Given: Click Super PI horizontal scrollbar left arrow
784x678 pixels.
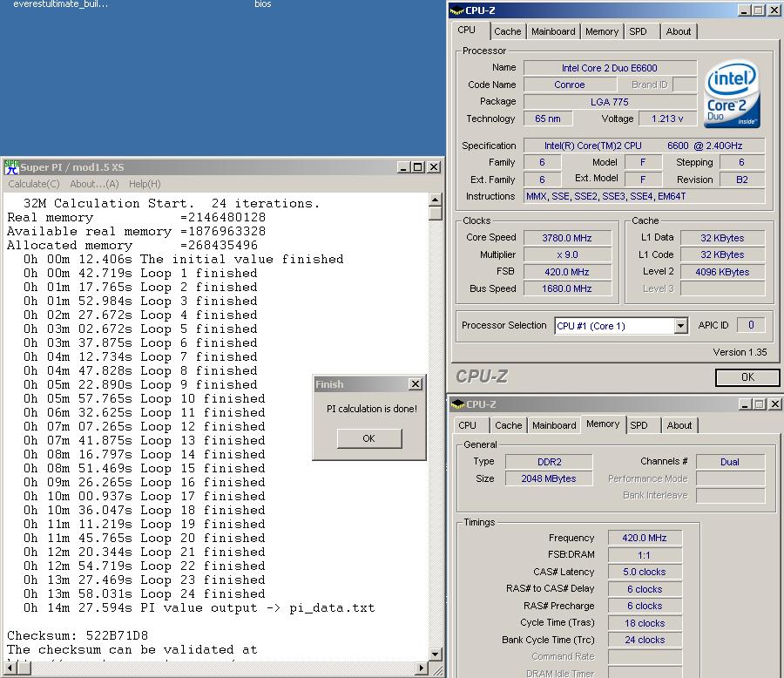Looking at the screenshot, I should point(9,668).
